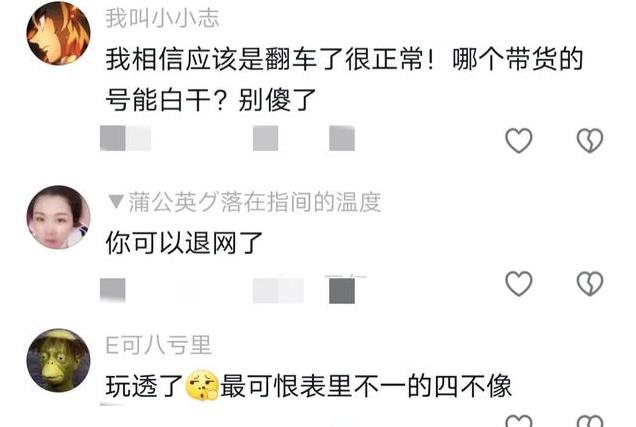Click the yellow thinking emoji after 玩透了

[202, 385]
